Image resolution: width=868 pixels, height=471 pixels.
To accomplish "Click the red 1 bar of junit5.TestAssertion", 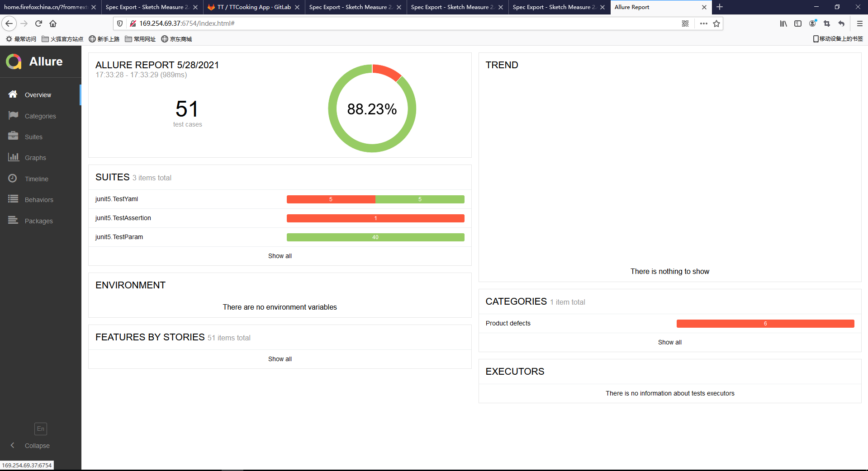I will click(375, 218).
